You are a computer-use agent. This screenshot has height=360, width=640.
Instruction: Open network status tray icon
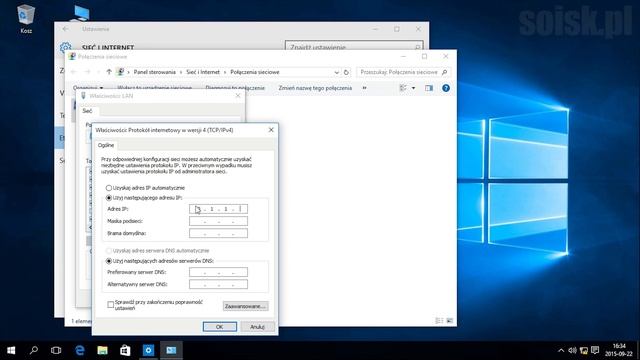click(x=584, y=351)
